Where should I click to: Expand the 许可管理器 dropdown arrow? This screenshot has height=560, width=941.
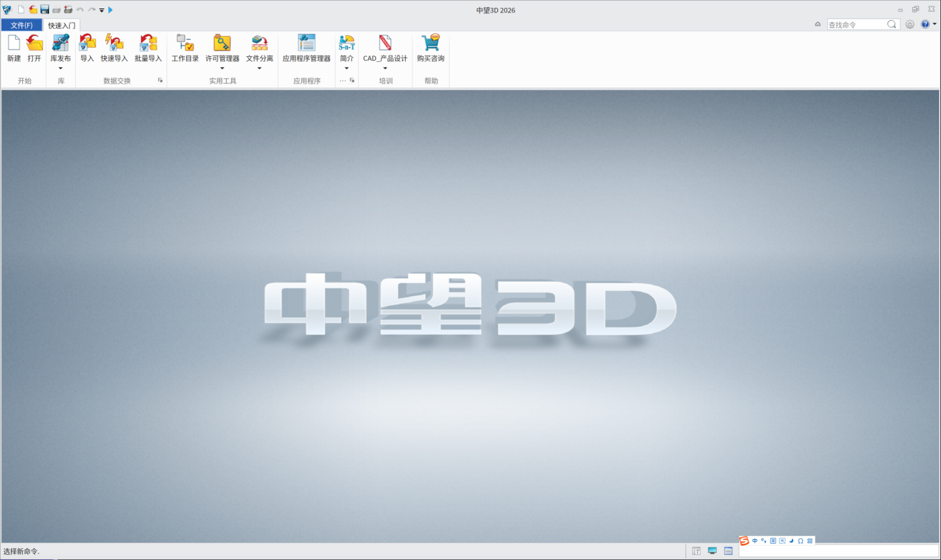[222, 68]
